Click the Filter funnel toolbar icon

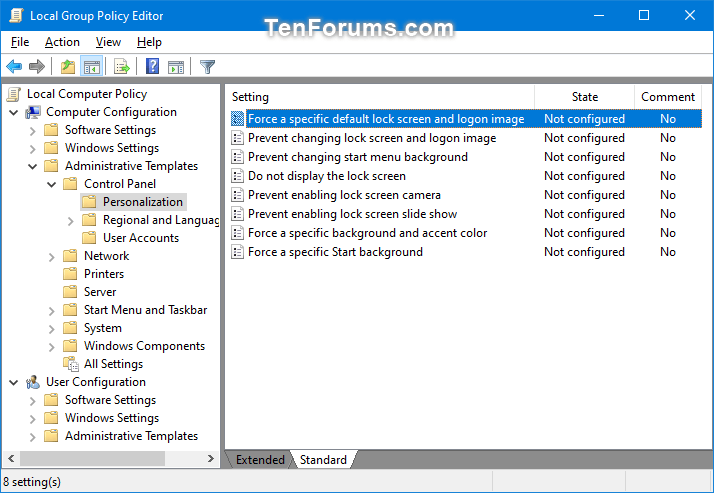pyautogui.click(x=207, y=67)
